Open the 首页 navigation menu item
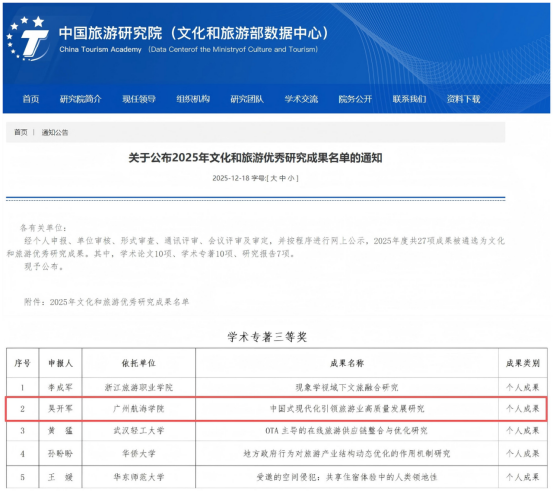The height and width of the screenshot is (494, 554). [31, 99]
